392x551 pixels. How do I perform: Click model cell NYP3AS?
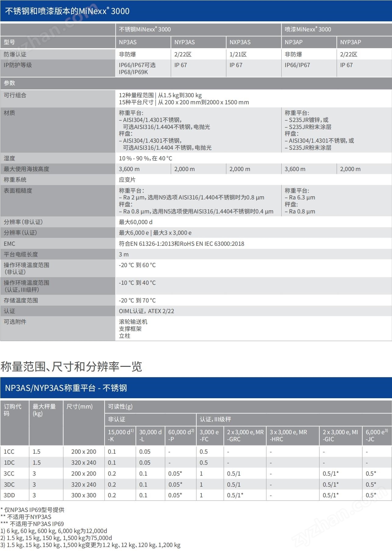click(198, 42)
